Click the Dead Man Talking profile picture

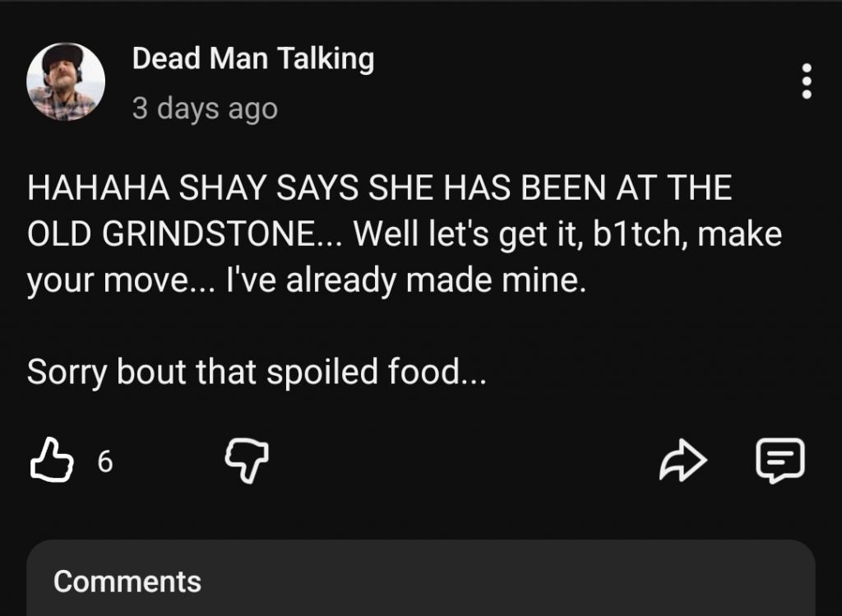(66, 82)
